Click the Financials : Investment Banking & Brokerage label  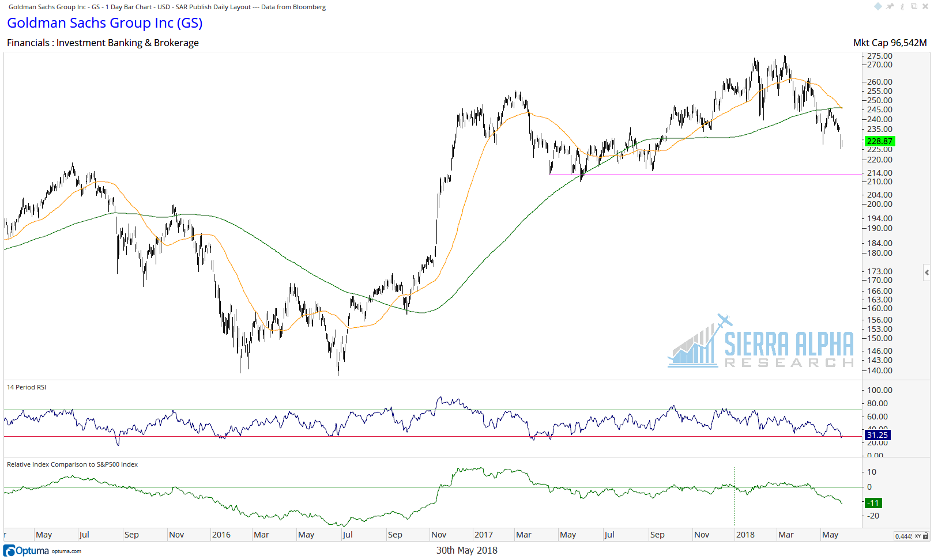click(x=103, y=43)
